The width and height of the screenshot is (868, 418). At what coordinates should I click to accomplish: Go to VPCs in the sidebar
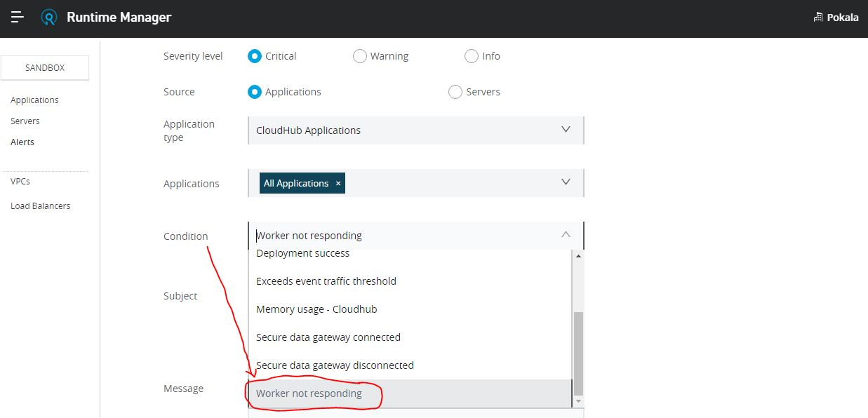[20, 182]
